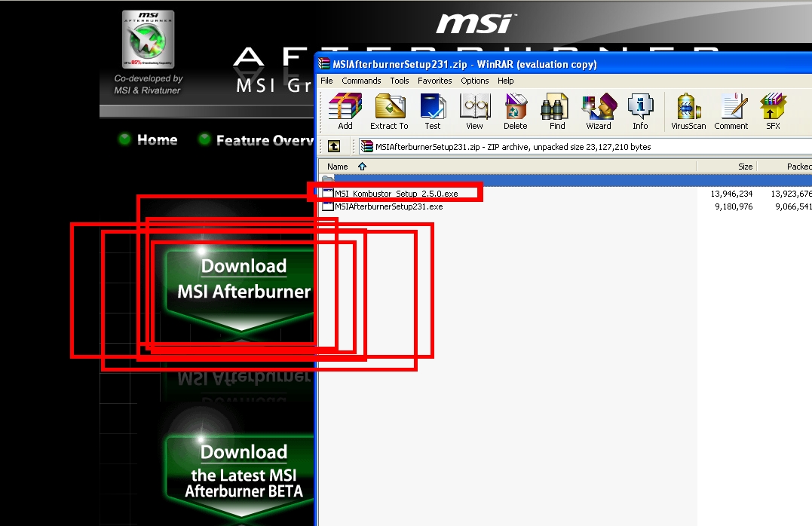Click the Add archive toolbar icon
Viewport: 812px width, 526px height.
(x=345, y=112)
